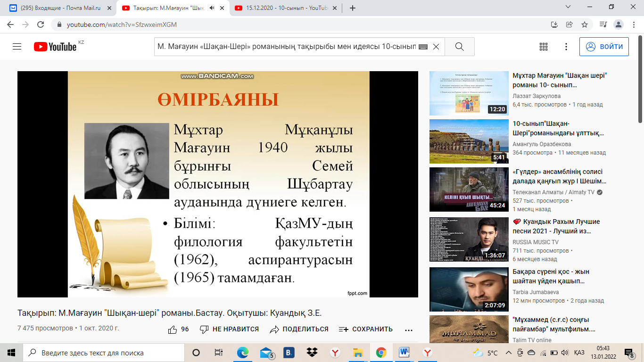
Task: Like the video with thumbs up
Action: tap(173, 329)
